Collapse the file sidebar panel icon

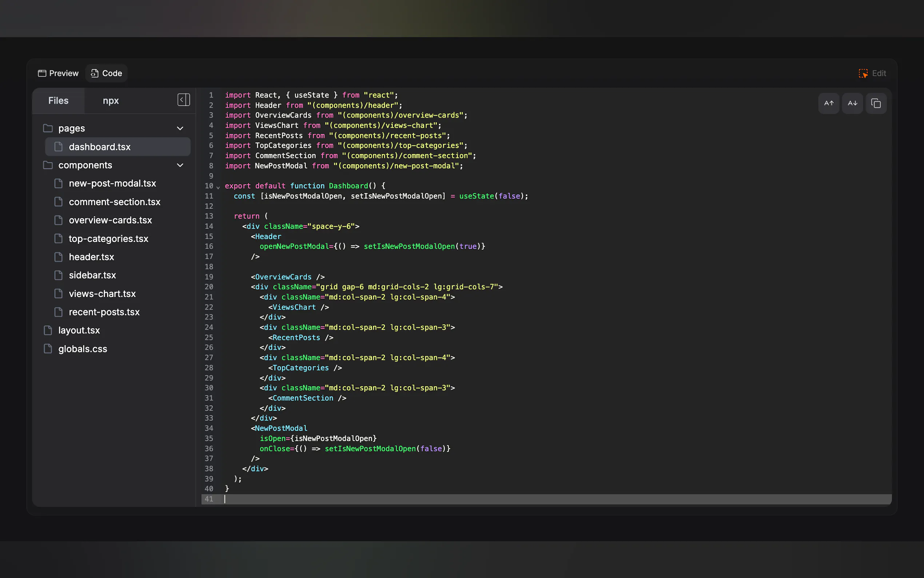[x=183, y=100]
